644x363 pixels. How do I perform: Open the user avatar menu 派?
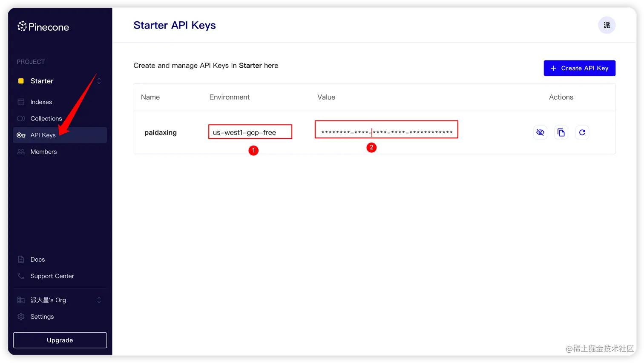point(607,25)
